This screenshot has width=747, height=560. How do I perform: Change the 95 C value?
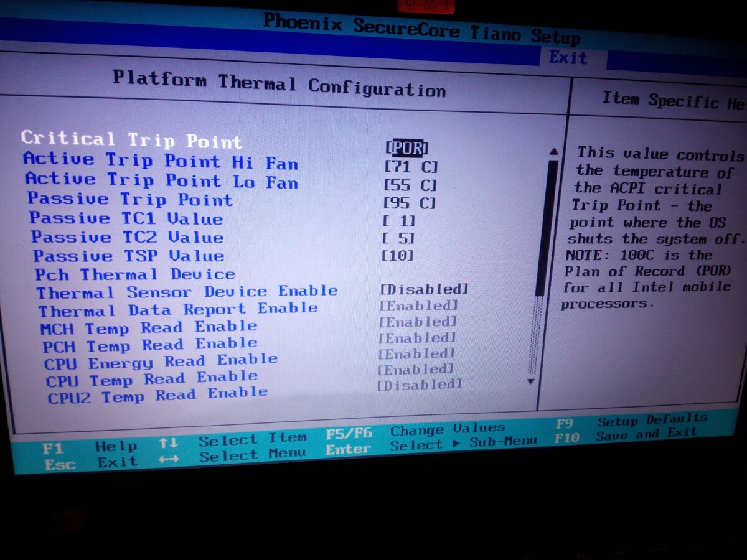tap(408, 203)
